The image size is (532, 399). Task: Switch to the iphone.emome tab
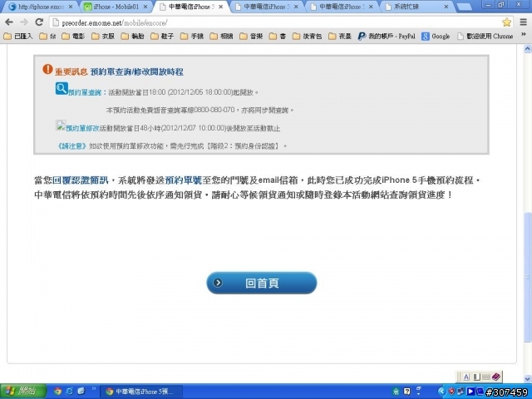coord(41,7)
